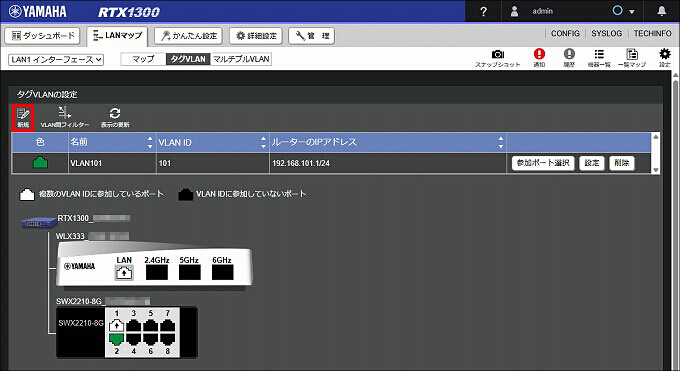Click the 表示の更新 refresh icon
Image resolution: width=680 pixels, height=371 pixels.
[115, 118]
